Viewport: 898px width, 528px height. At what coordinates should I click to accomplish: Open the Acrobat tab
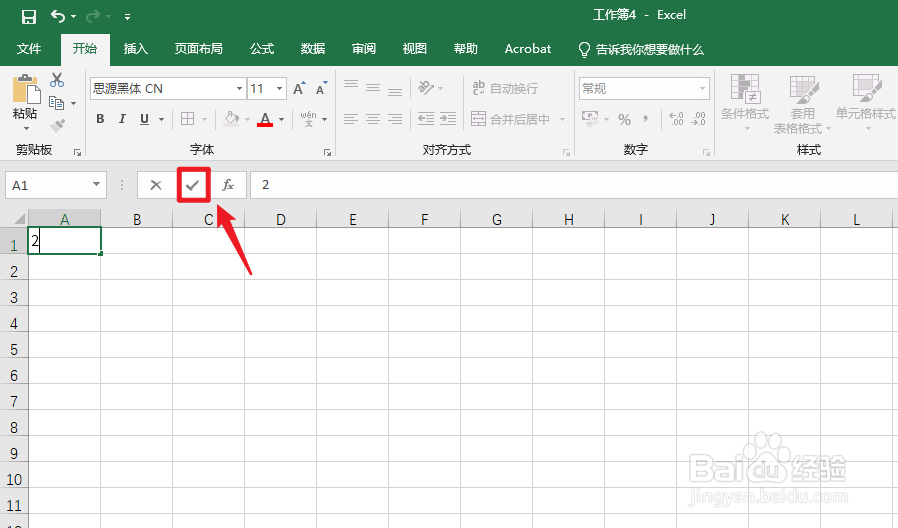click(x=527, y=49)
